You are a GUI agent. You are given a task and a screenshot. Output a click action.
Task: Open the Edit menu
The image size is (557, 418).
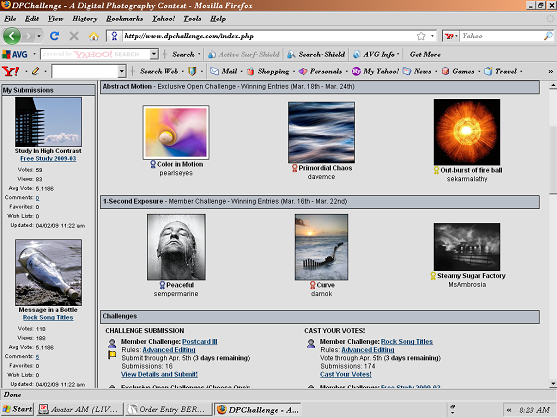pyautogui.click(x=32, y=18)
